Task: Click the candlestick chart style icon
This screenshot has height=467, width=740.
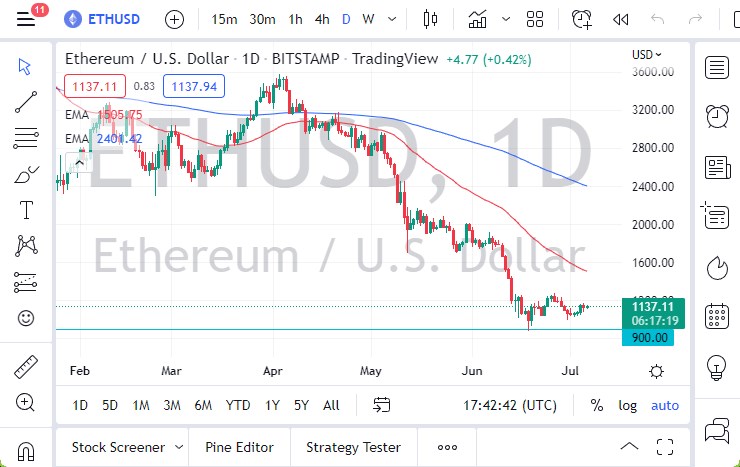Action: [431, 19]
